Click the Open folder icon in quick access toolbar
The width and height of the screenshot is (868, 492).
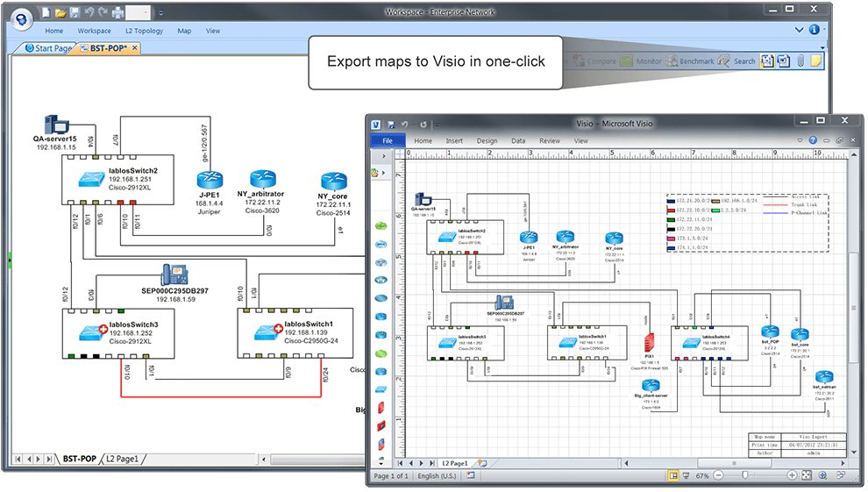coord(60,12)
